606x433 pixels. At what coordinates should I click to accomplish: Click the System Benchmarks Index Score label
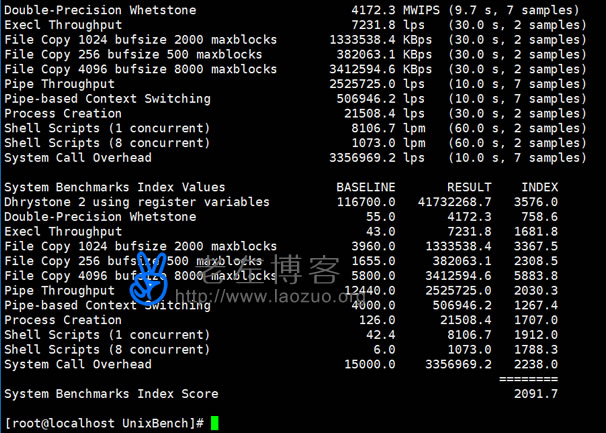coord(111,394)
